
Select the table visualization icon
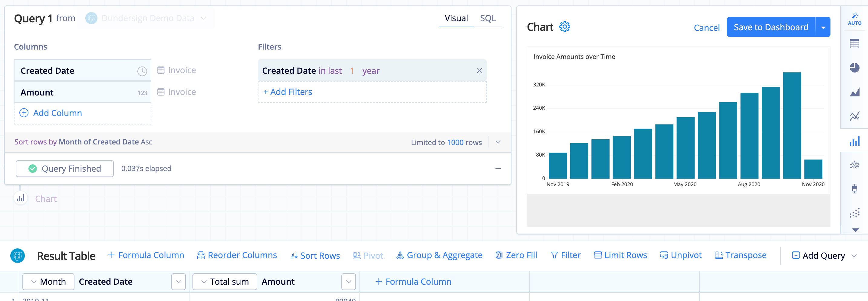click(854, 44)
